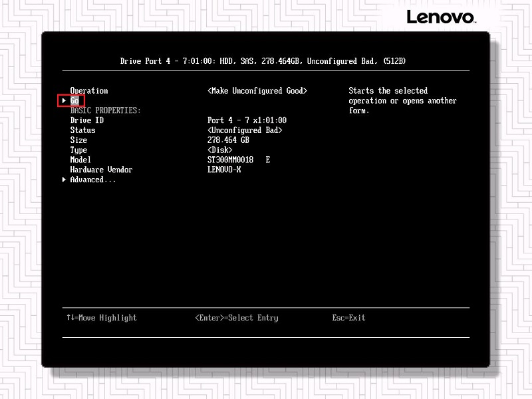Screen dimensions: 532x399
Task: Click the Move Highlight arrows hint
Action: (x=102, y=318)
